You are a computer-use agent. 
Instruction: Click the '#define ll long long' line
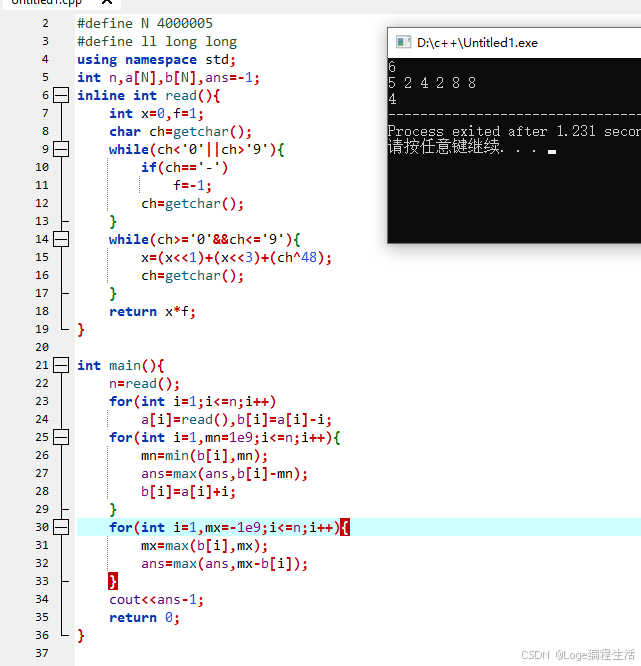157,42
